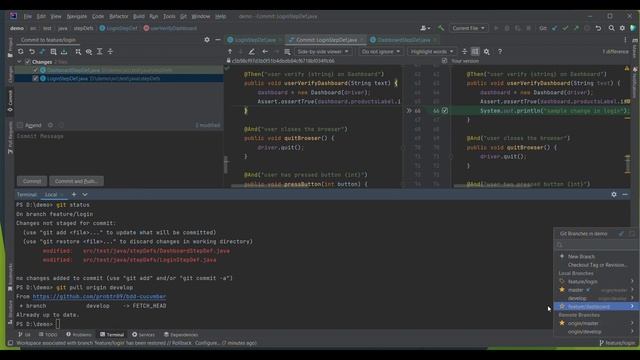Click the back arrow in diff toolbar
The image size is (640, 360).
(x=265, y=52)
